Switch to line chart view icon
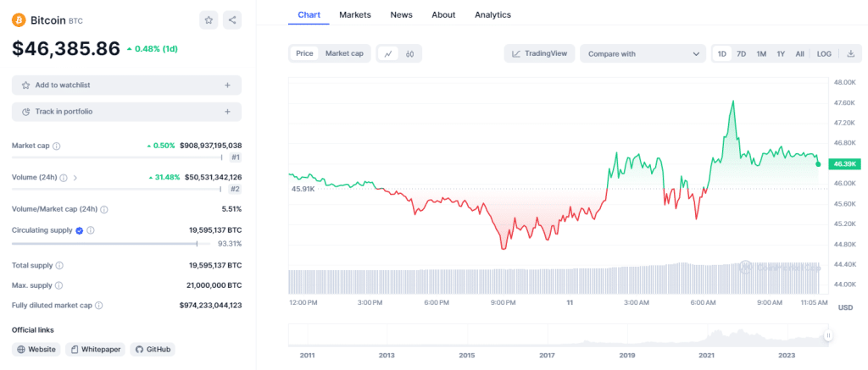The width and height of the screenshot is (868, 370). (x=388, y=53)
